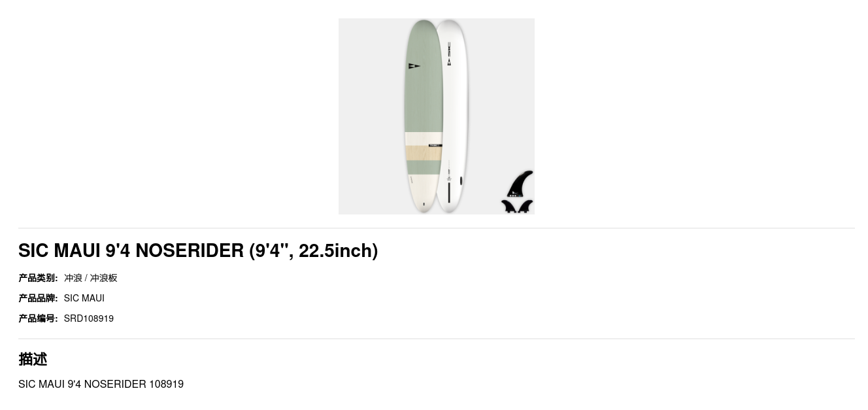Open the SIC MAUI brand value
Viewport: 868px width, 410px height.
click(x=84, y=298)
